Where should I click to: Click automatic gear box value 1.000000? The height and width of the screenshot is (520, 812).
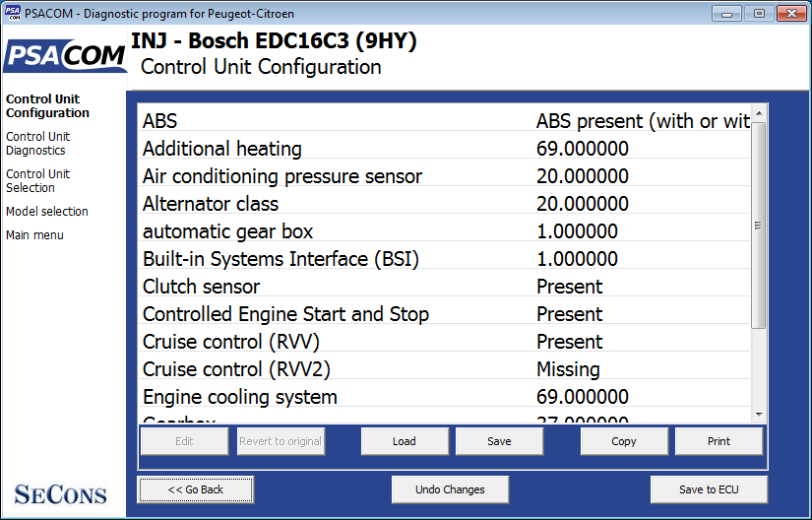577,231
